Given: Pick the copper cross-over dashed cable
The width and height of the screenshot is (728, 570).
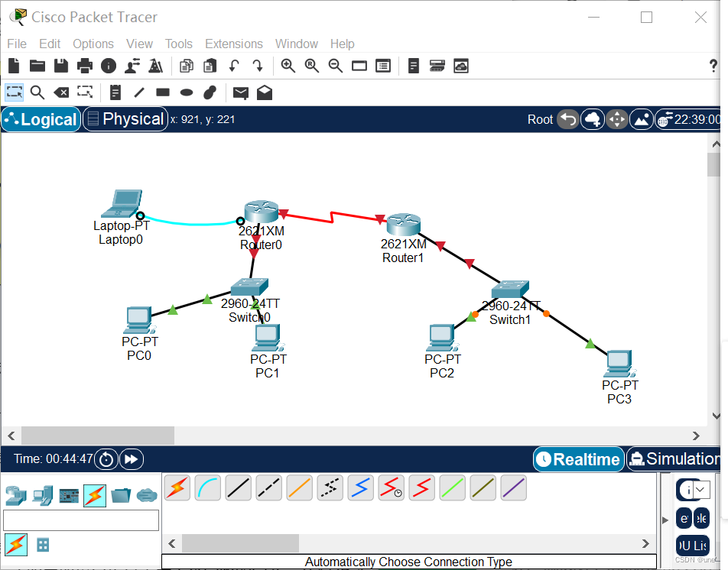Looking at the screenshot, I should [x=269, y=488].
